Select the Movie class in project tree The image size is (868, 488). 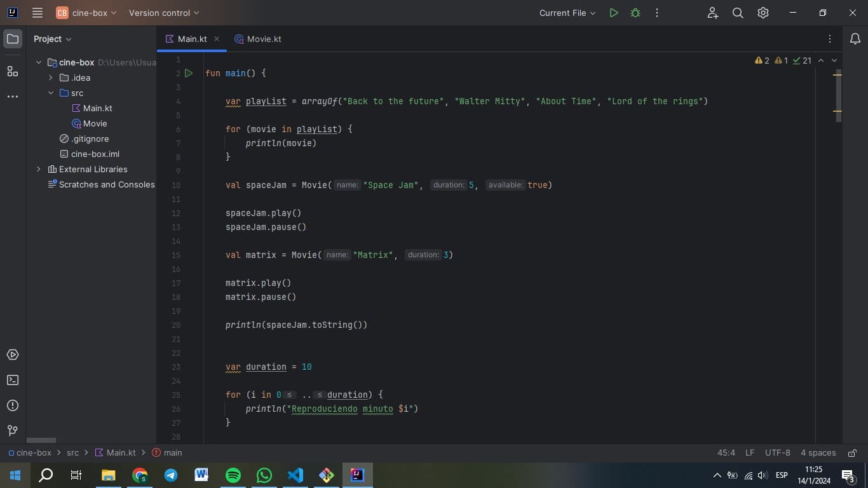tap(89, 123)
